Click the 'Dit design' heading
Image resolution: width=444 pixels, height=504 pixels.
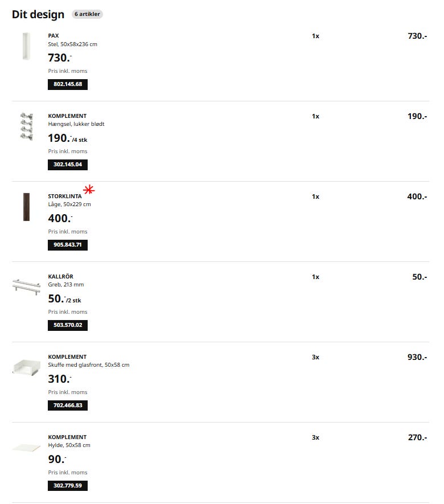tap(38, 15)
